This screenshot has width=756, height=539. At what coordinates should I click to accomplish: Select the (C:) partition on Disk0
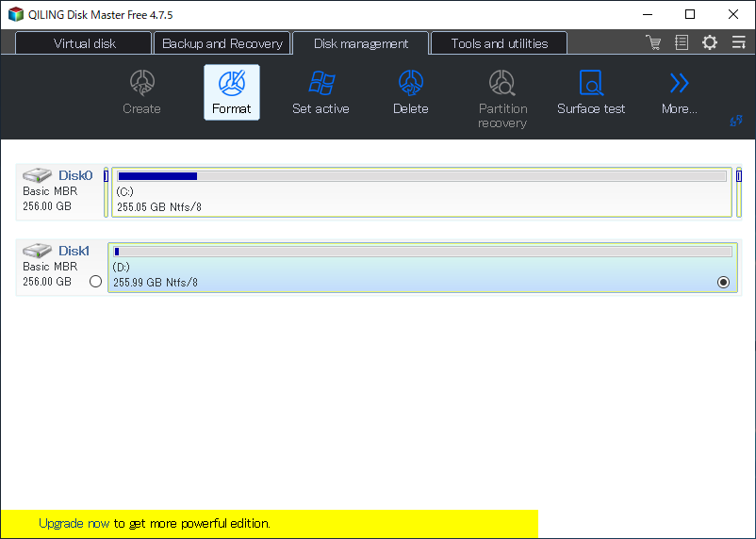tap(422, 192)
